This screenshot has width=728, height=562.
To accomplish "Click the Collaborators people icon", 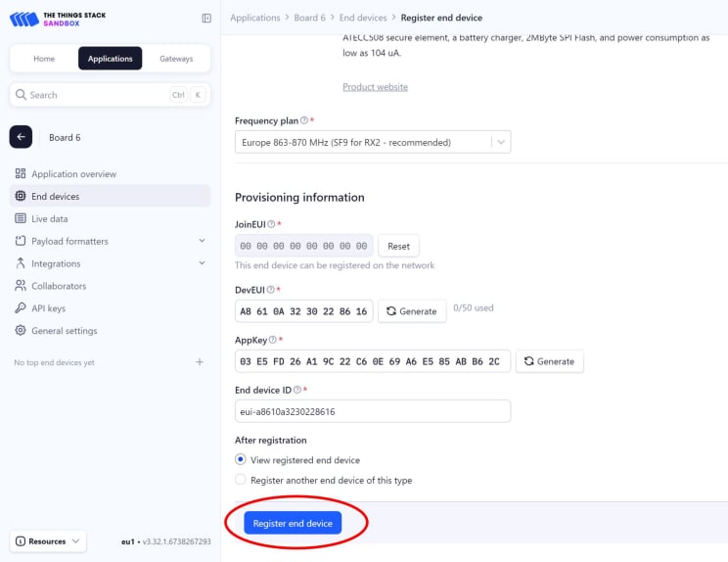I will [21, 286].
